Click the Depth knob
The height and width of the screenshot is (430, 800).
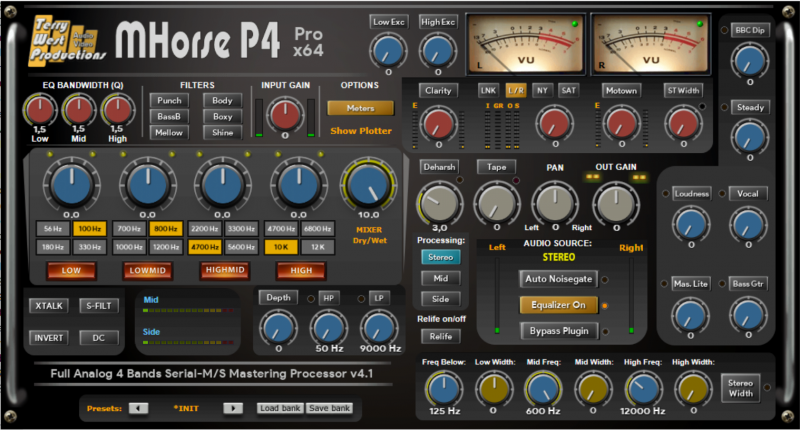278,328
